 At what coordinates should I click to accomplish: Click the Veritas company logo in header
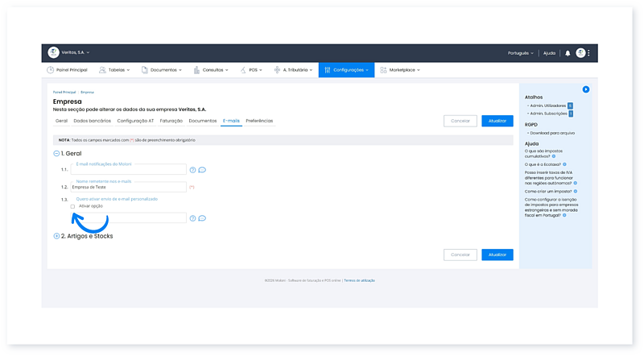(x=53, y=52)
